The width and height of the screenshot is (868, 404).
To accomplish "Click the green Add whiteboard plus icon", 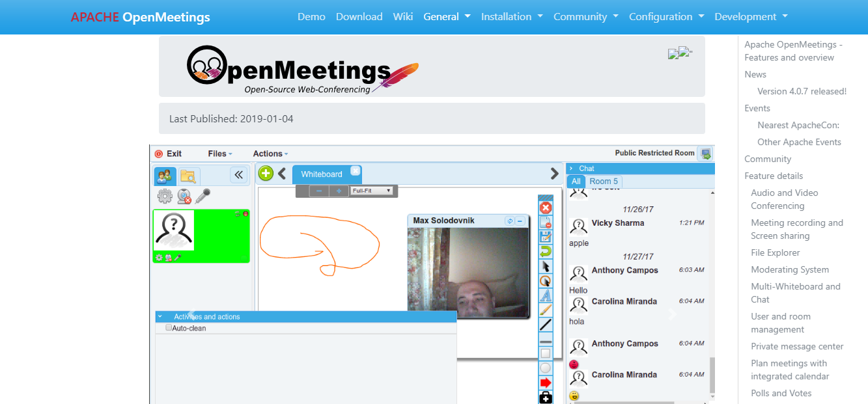I will (x=266, y=173).
